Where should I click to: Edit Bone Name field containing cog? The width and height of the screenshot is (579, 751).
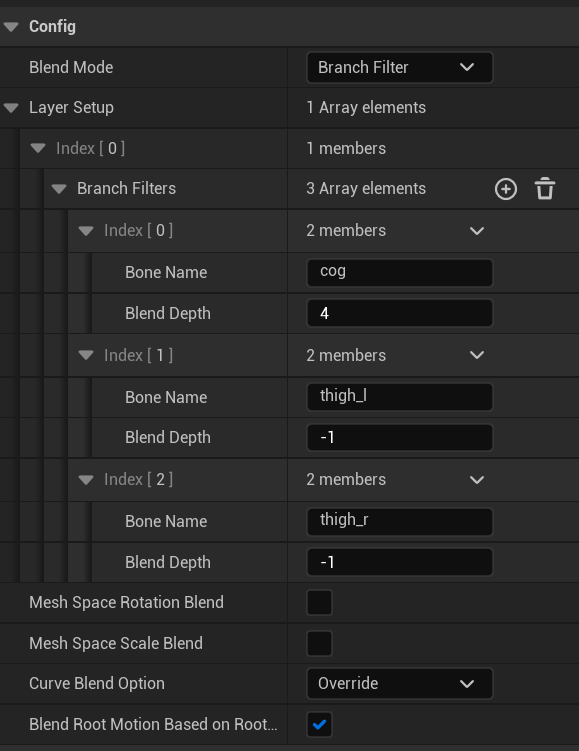[399, 273]
